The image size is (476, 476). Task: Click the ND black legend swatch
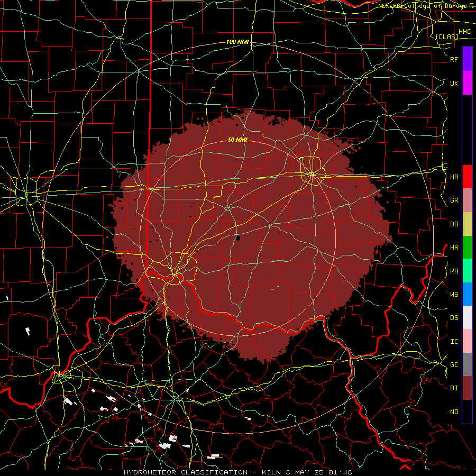(x=467, y=411)
